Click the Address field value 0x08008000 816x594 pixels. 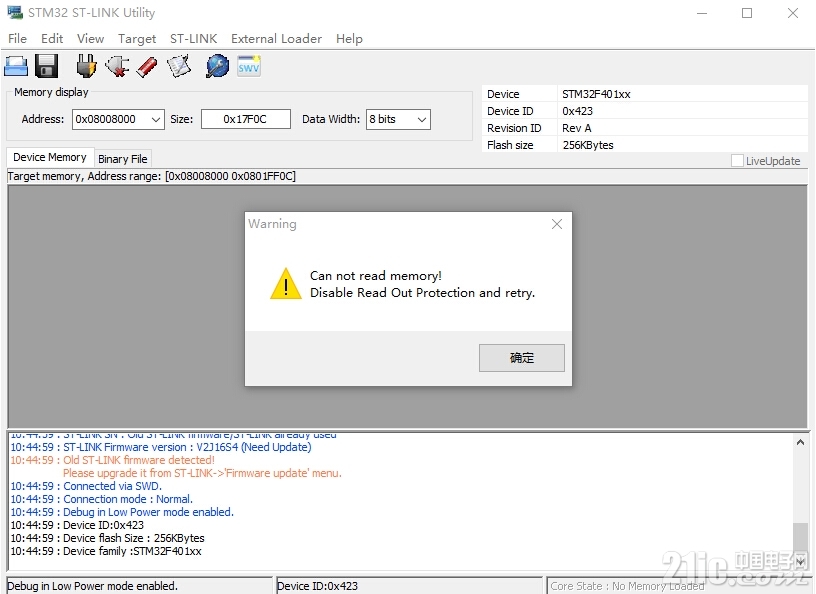click(106, 119)
